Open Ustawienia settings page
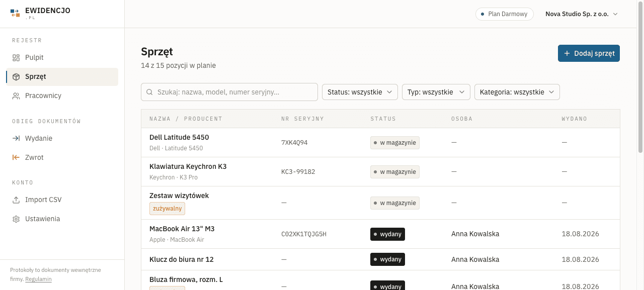The width and height of the screenshot is (644, 290). (62, 219)
